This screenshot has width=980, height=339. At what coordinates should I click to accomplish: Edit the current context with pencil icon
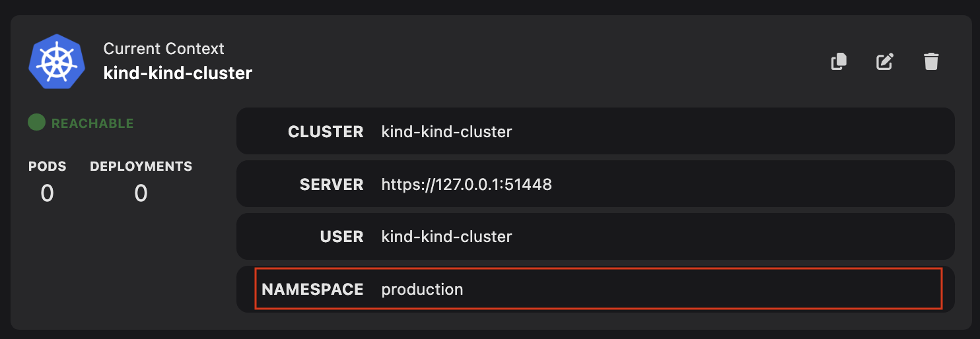pos(885,62)
